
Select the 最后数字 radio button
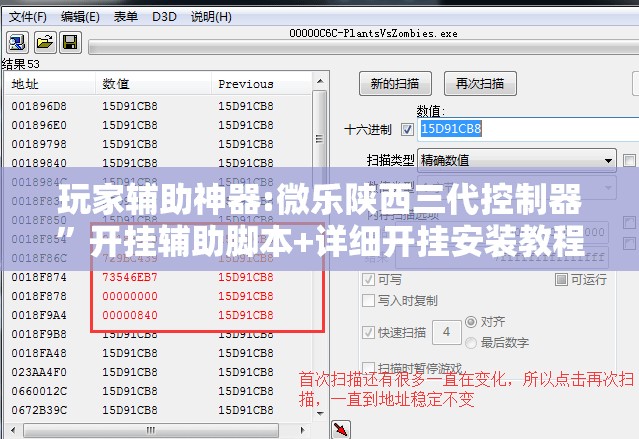coord(471,342)
